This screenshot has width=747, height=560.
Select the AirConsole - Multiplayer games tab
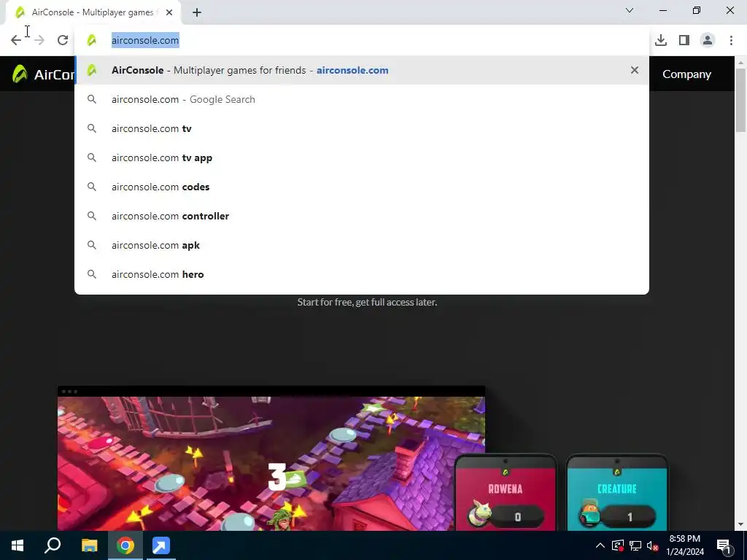pyautogui.click(x=93, y=12)
